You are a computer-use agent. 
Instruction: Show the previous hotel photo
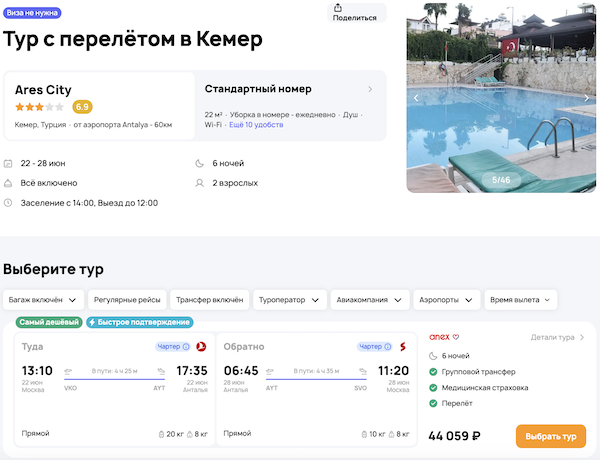pyautogui.click(x=417, y=98)
